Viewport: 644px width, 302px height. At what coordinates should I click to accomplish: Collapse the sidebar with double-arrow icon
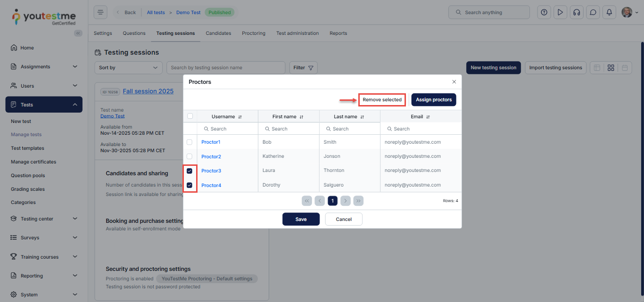click(x=78, y=33)
